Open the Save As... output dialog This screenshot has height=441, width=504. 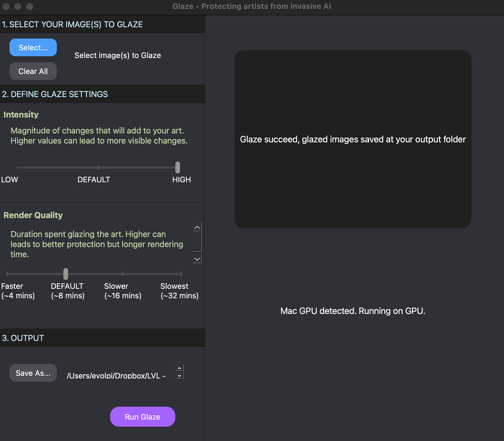pyautogui.click(x=33, y=373)
